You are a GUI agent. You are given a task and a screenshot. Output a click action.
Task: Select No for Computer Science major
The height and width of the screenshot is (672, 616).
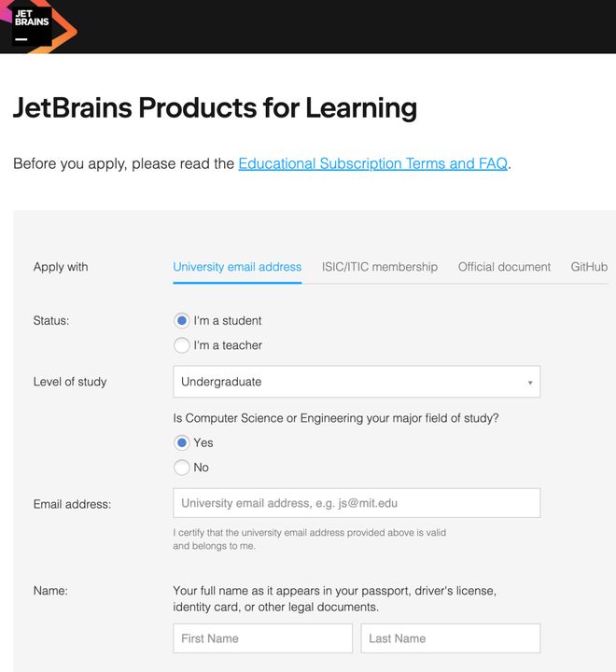182,468
